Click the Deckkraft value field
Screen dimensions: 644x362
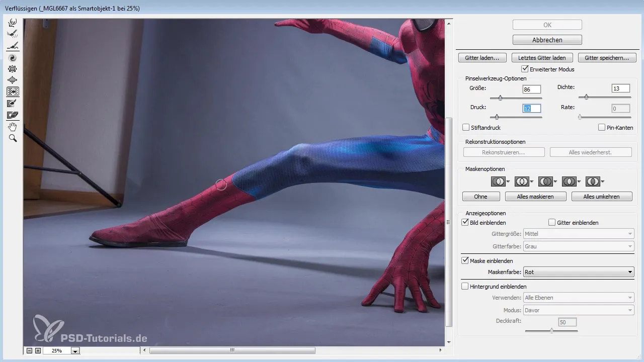(x=568, y=322)
